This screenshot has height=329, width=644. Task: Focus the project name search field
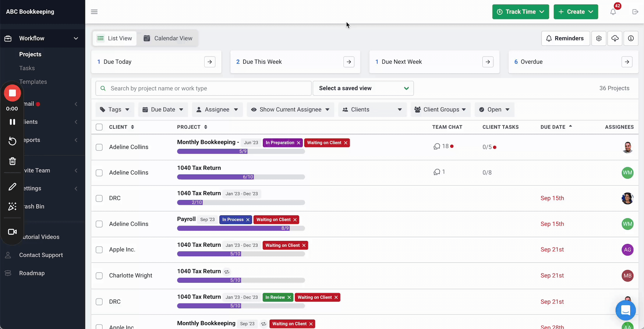pyautogui.click(x=203, y=88)
